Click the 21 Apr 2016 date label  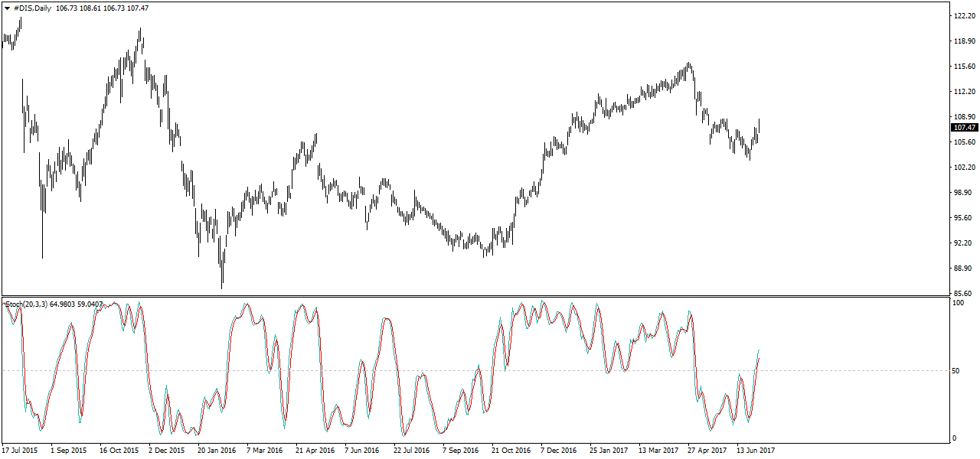pyautogui.click(x=315, y=451)
